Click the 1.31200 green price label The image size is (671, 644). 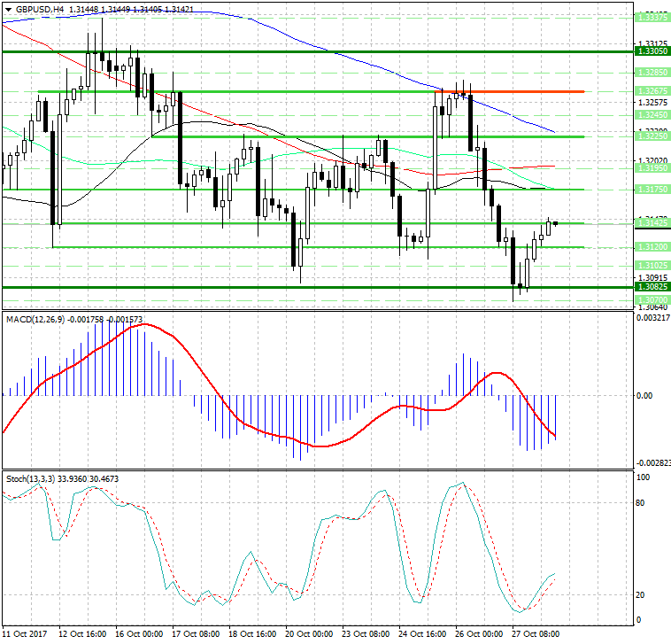652,247
